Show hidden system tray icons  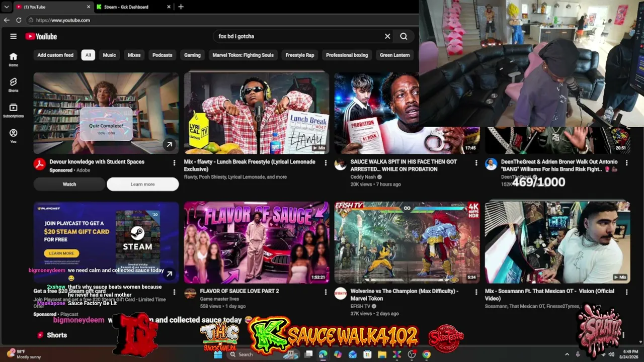click(x=567, y=354)
